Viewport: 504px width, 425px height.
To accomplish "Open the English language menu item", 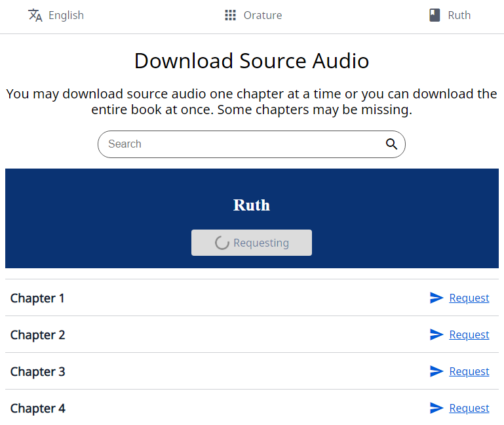I will coord(66,16).
